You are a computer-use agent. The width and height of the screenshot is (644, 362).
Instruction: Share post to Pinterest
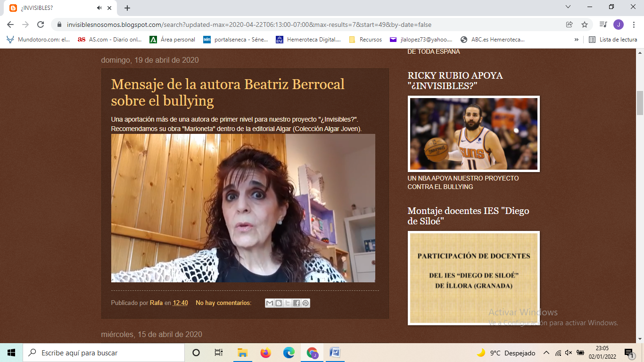305,303
